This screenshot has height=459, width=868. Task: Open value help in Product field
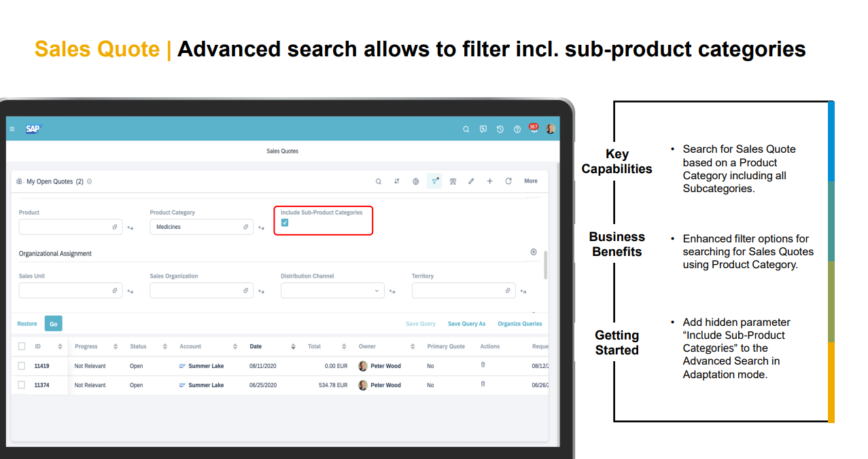115,227
